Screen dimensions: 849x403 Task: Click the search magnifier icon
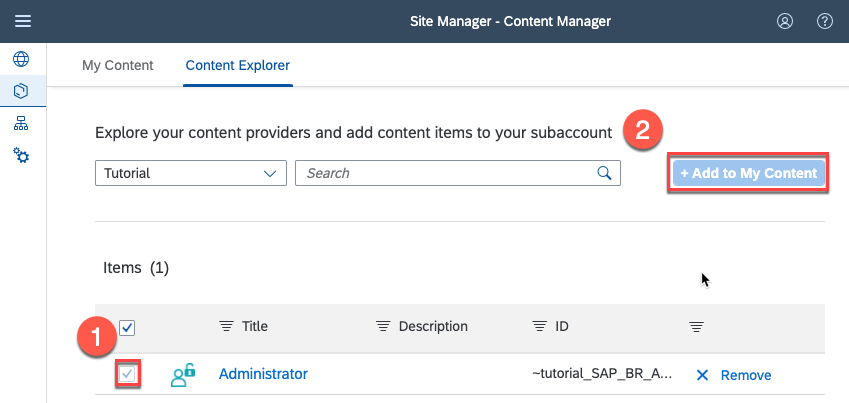click(604, 173)
